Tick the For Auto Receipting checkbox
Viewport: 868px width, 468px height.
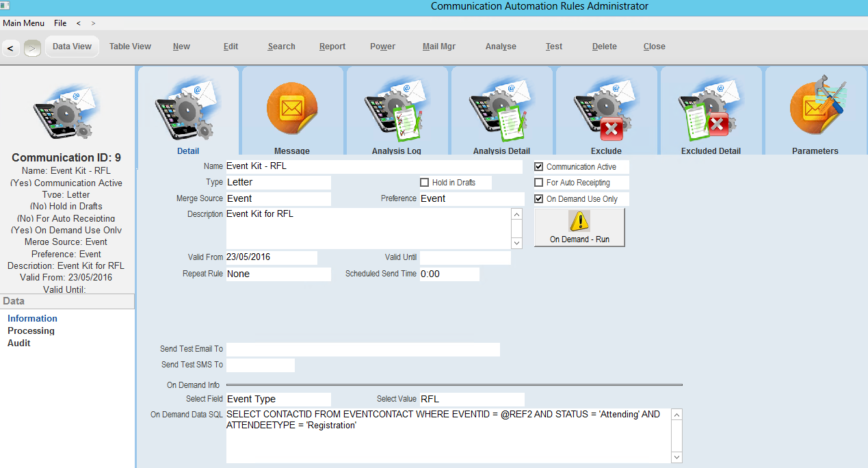539,183
